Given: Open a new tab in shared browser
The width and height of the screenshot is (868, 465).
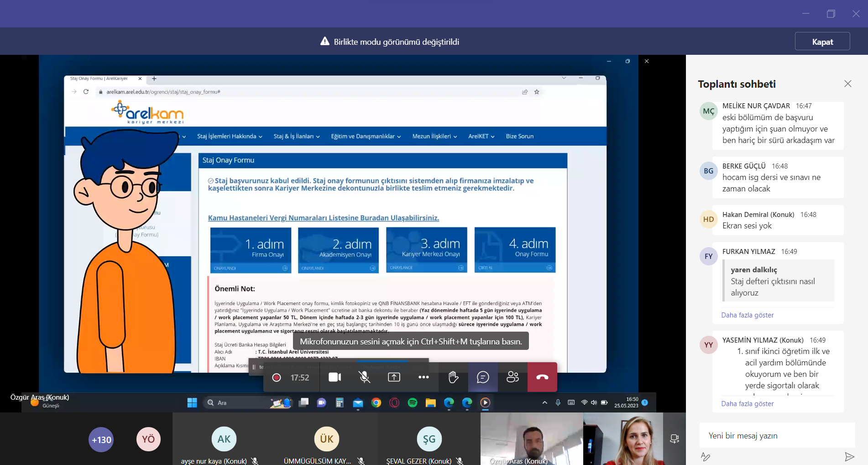Looking at the screenshot, I should (x=154, y=79).
